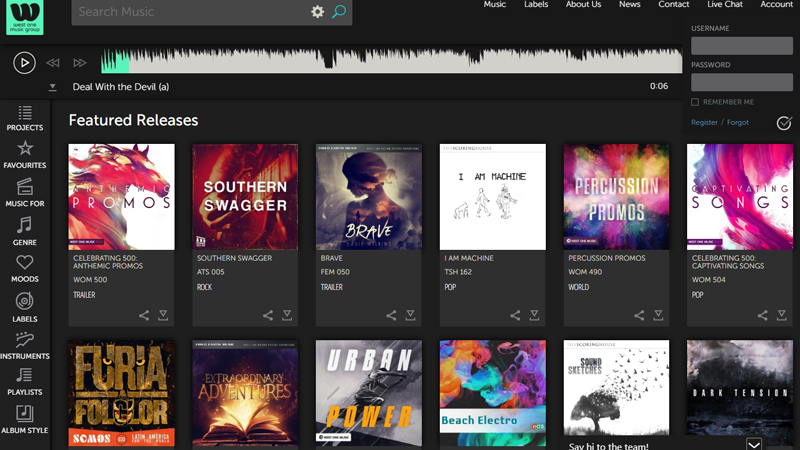The image size is (800, 450).
Task: Submit login with the checkmark icon
Action: point(784,123)
